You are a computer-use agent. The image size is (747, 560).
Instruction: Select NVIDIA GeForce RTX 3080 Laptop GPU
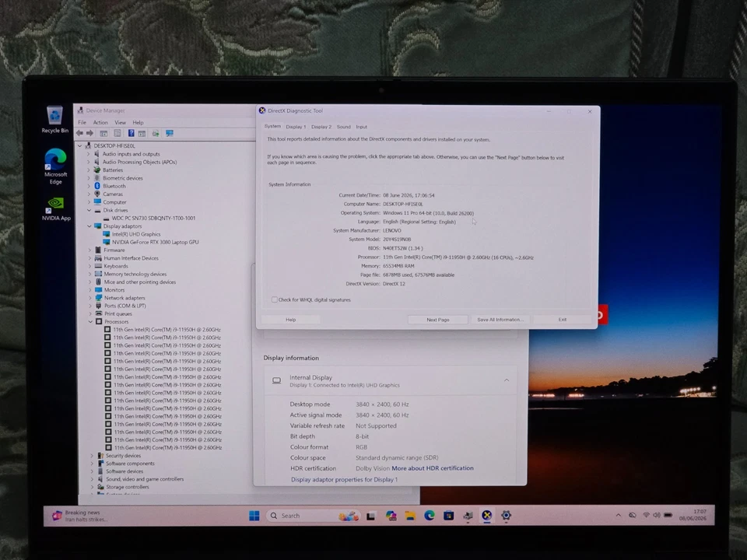tap(156, 242)
